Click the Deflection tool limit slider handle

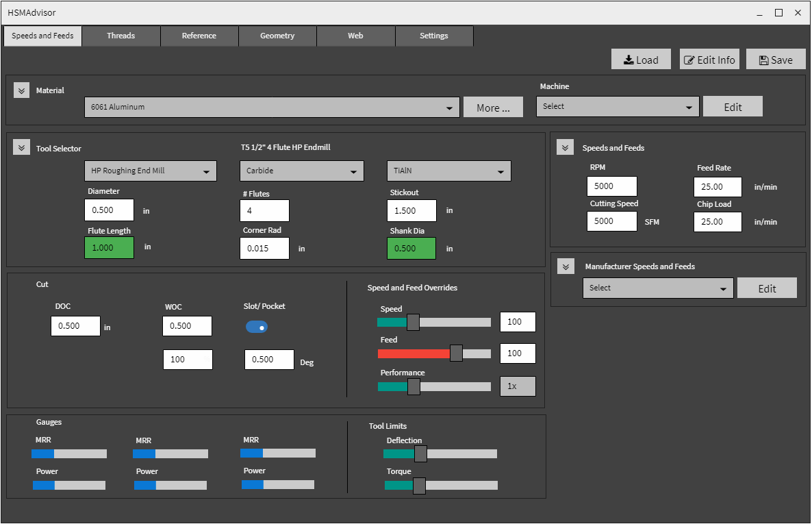420,453
